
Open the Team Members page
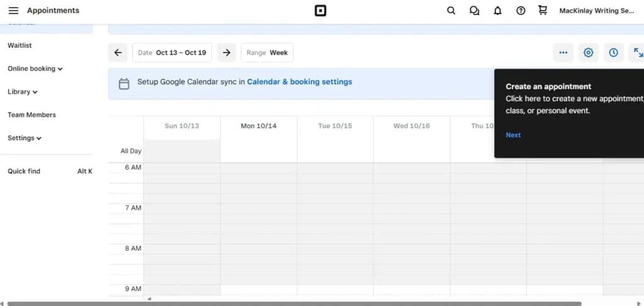tap(31, 115)
